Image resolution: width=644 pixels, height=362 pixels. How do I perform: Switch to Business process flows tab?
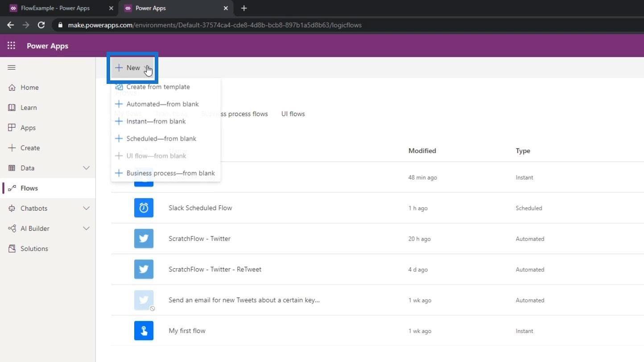235,114
